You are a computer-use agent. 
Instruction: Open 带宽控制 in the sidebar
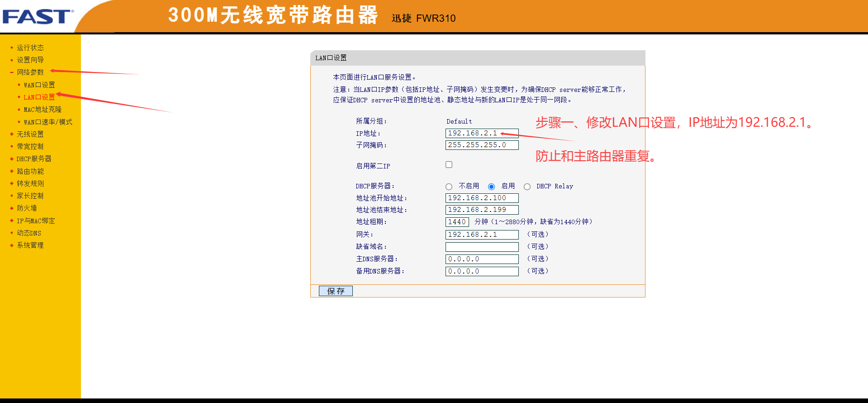pos(30,146)
